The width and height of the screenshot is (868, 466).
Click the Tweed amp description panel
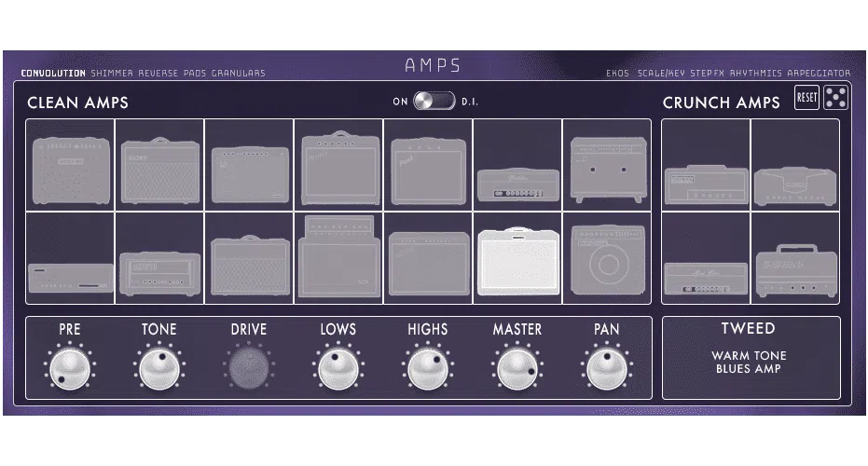coord(750,358)
